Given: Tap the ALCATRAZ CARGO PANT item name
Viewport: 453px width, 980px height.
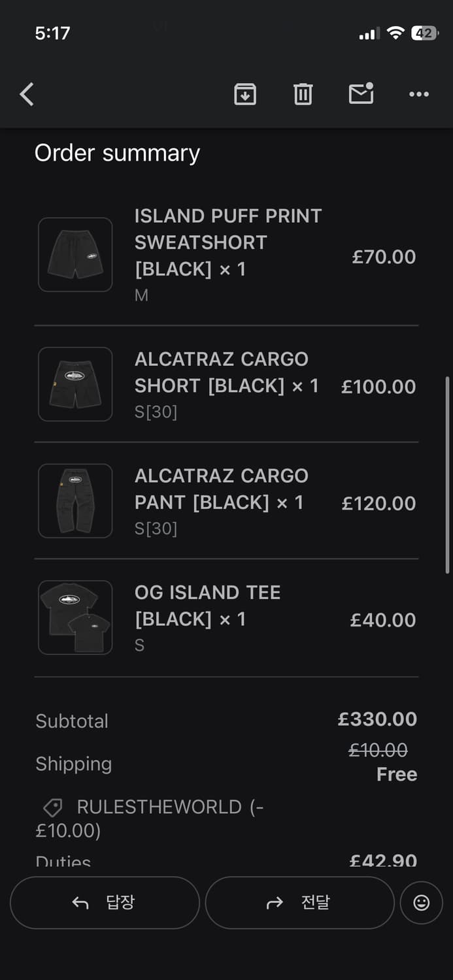Looking at the screenshot, I should (221, 489).
